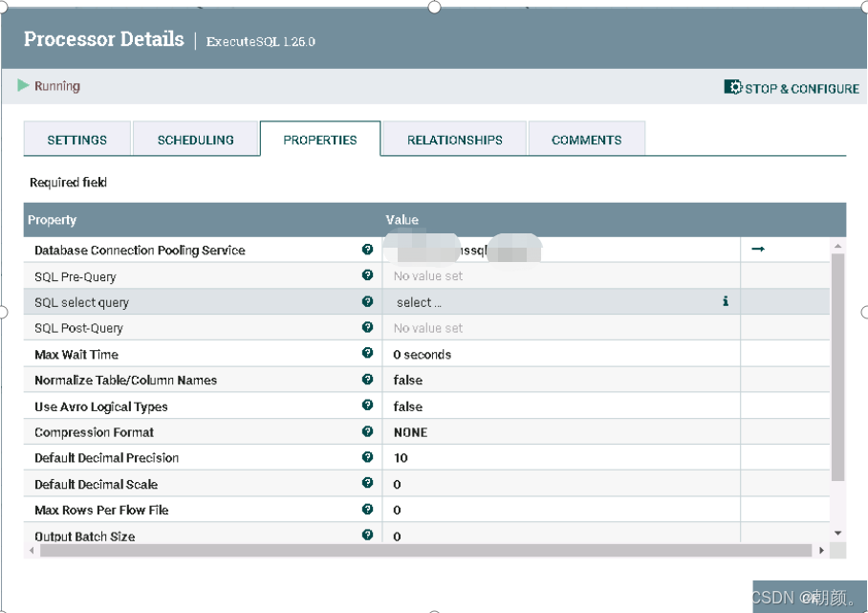
Task: Click help icon for Max Wait Time
Action: pos(367,353)
